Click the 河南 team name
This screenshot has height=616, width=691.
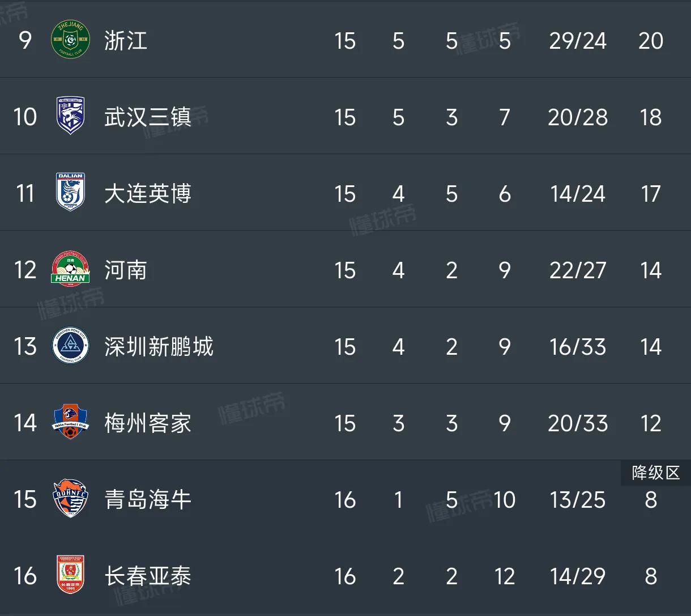pos(126,270)
